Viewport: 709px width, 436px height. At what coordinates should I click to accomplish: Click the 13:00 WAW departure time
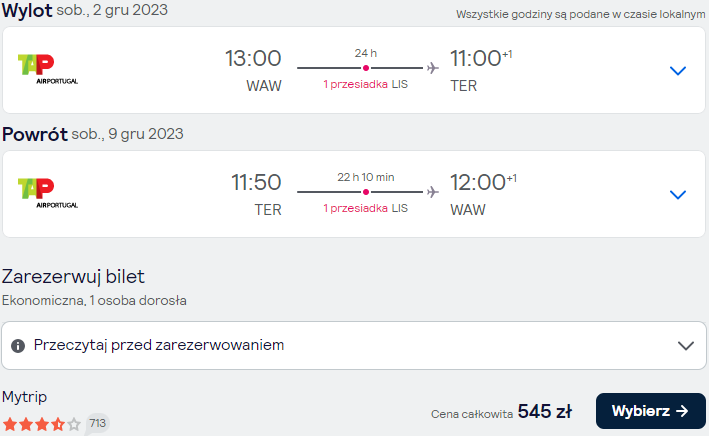pos(253,59)
